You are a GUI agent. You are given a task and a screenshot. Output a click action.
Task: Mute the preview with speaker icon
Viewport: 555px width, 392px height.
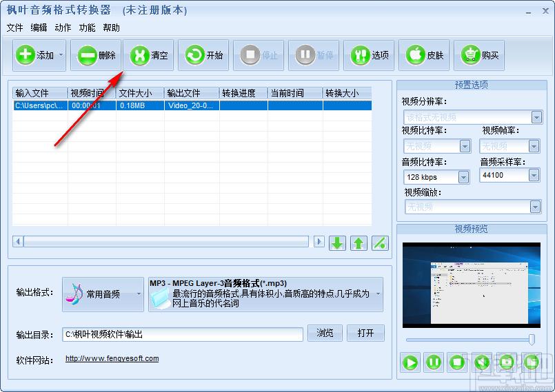(x=482, y=362)
